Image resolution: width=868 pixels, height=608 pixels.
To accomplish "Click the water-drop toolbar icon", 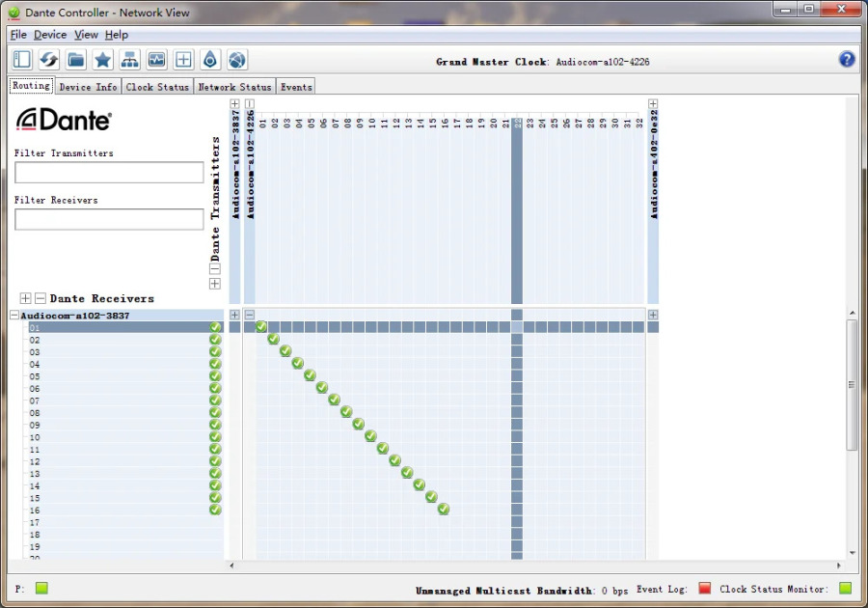I will coord(210,59).
